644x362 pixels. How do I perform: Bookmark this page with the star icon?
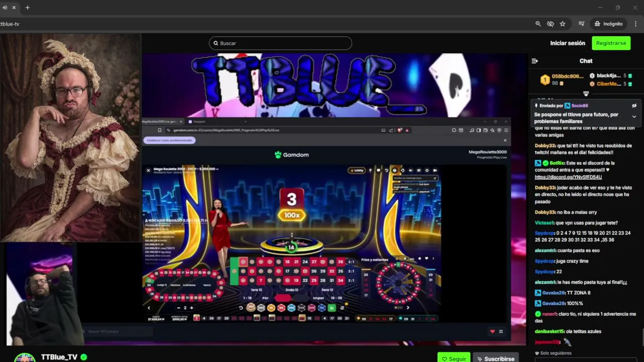pyautogui.click(x=562, y=24)
